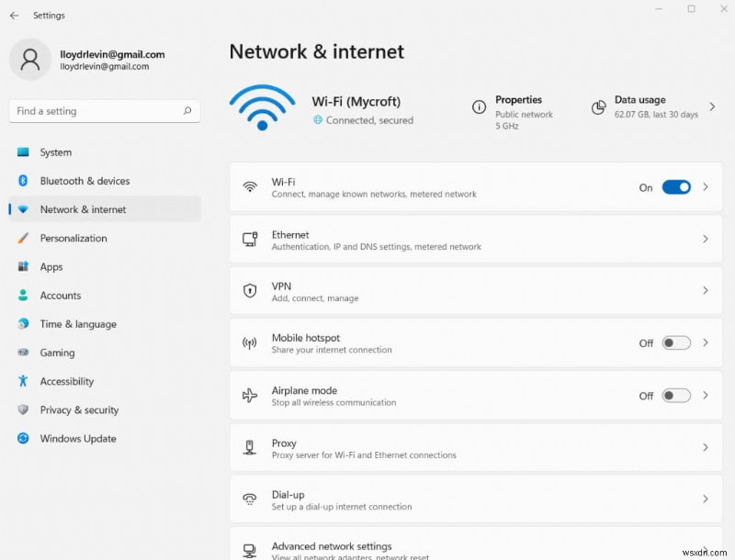Click the VPN shield icon

point(250,291)
